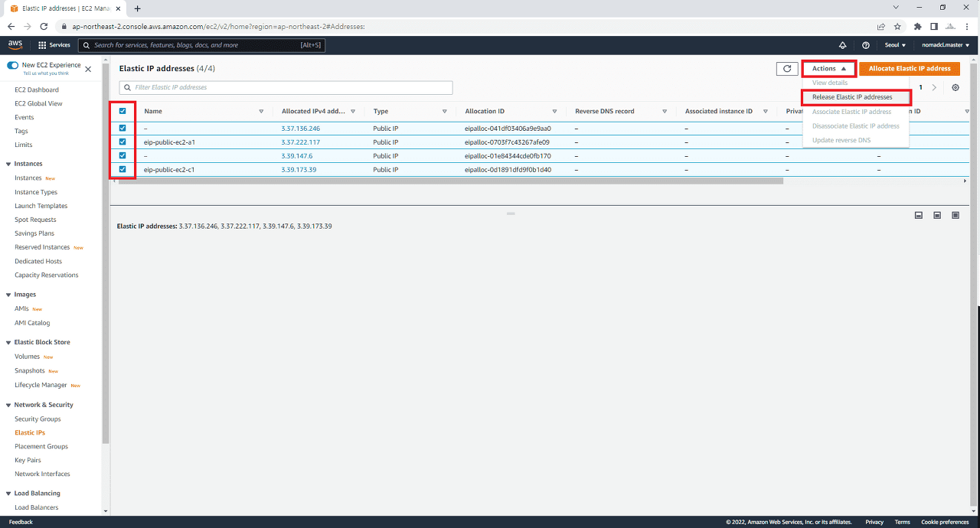Open the Actions dropdown

pyautogui.click(x=829, y=69)
